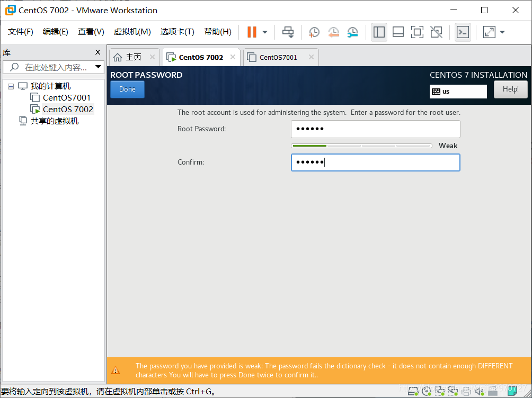Click the CD/DVD drive status icon
This screenshot has height=398, width=532.
pos(427,391)
